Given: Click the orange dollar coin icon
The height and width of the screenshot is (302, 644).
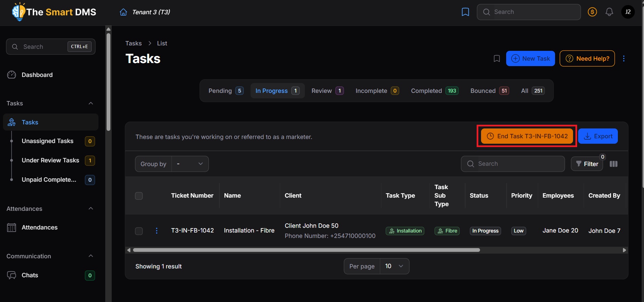Looking at the screenshot, I should (x=592, y=12).
